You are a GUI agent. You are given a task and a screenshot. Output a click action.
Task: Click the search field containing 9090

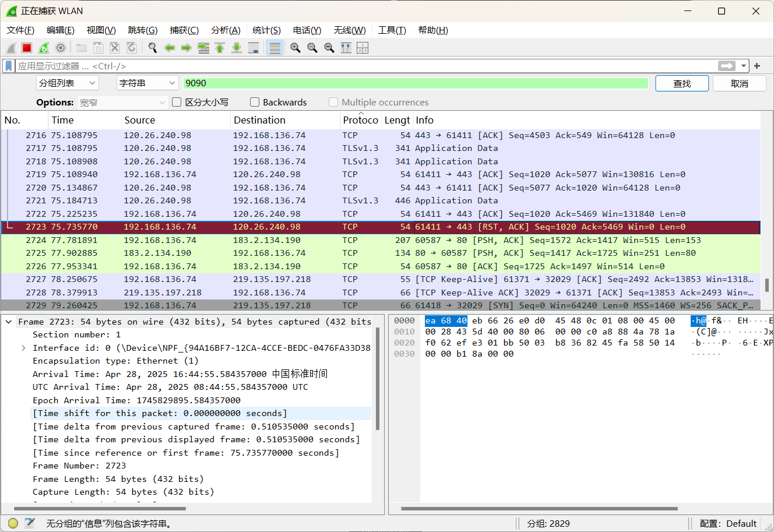(x=416, y=83)
